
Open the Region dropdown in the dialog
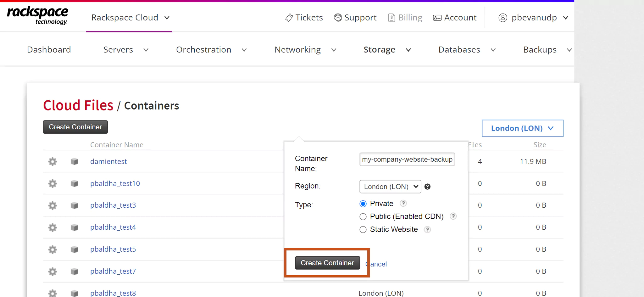(x=390, y=187)
